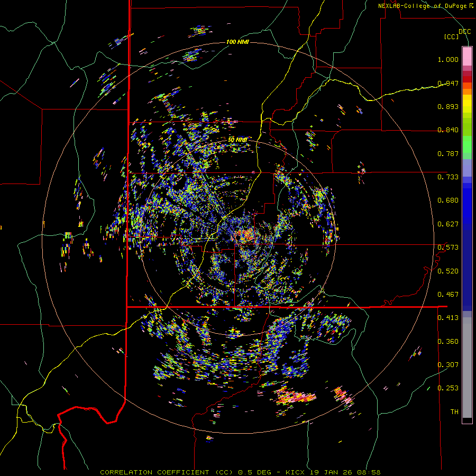Select the 1.000 legend value
476x476 pixels.
pos(448,59)
